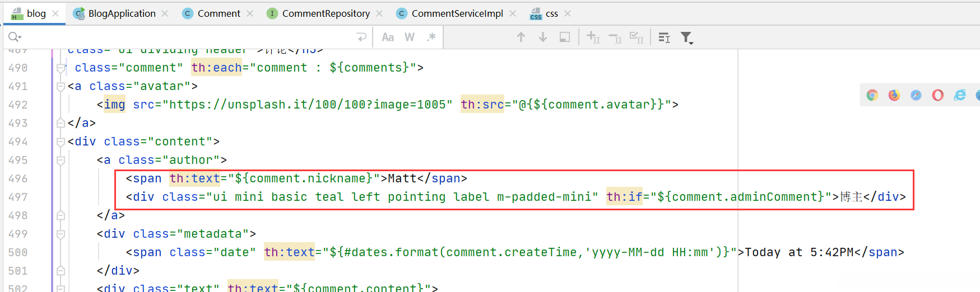Click the 'Matt' text on line 496

402,178
